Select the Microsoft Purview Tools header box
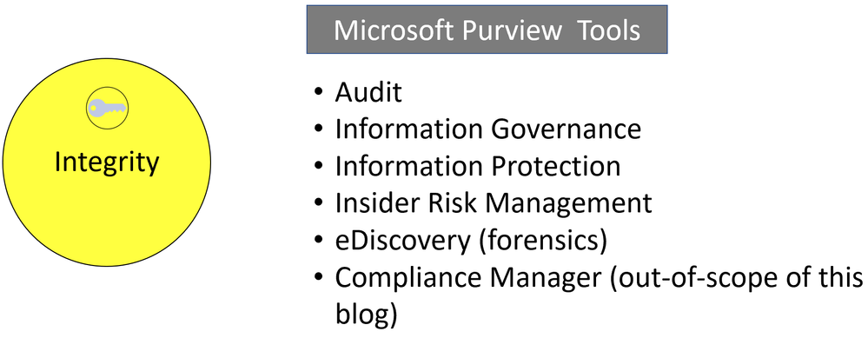This screenshot has width=868, height=338. 487,30
